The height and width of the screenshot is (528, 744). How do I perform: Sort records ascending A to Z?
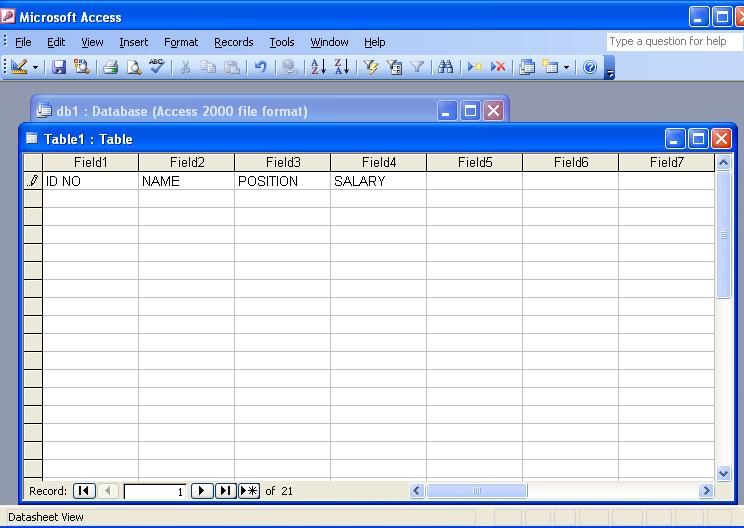[318, 67]
